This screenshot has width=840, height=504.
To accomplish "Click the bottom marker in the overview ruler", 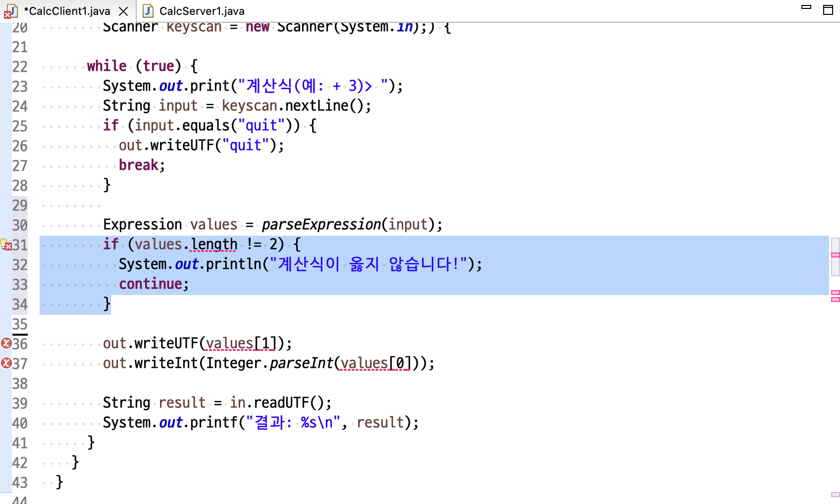I will coord(836,494).
